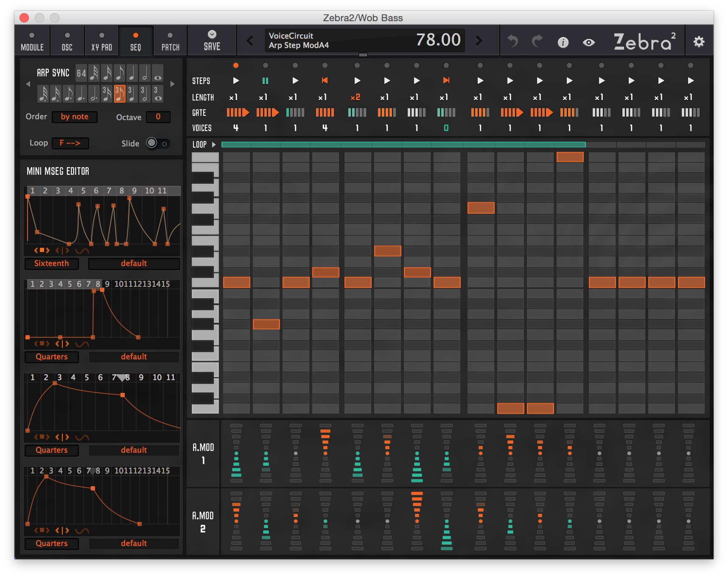Viewport: 728px width, 577px height.
Task: Open the info button in the toolbar
Action: click(x=563, y=42)
